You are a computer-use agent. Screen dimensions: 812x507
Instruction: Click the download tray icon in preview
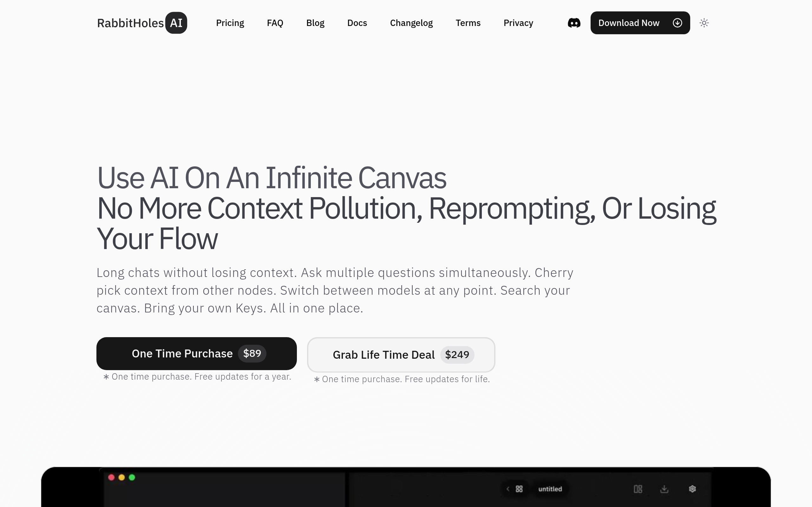(x=665, y=489)
